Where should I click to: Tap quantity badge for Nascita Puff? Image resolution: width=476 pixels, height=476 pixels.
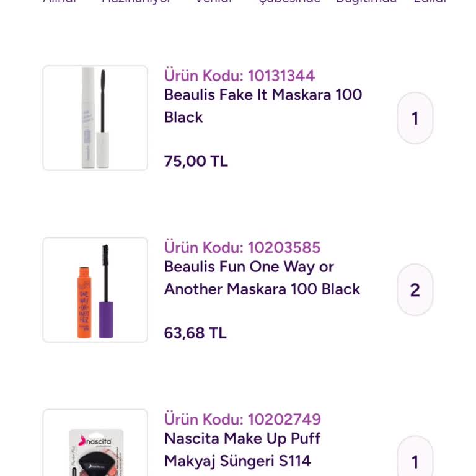point(415,461)
